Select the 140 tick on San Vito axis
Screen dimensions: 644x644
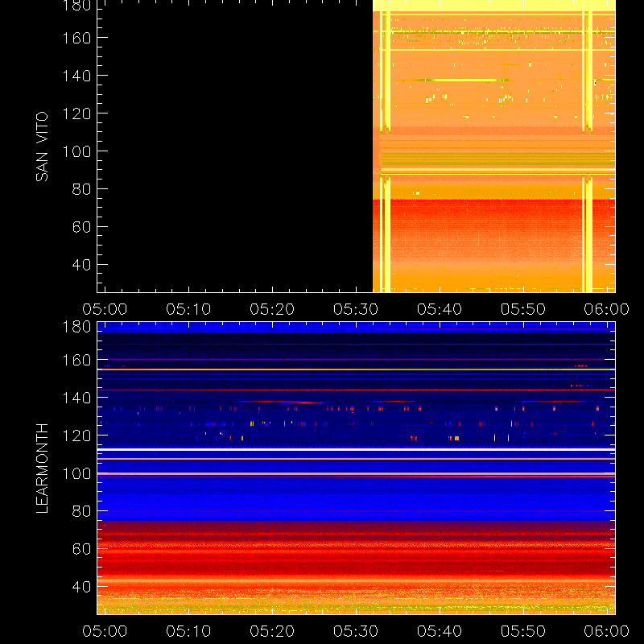(76, 76)
